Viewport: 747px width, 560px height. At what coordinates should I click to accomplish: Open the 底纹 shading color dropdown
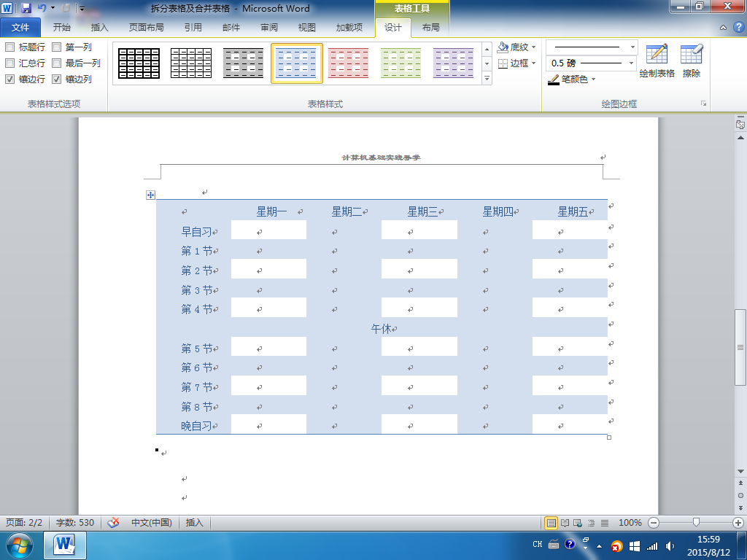click(533, 47)
